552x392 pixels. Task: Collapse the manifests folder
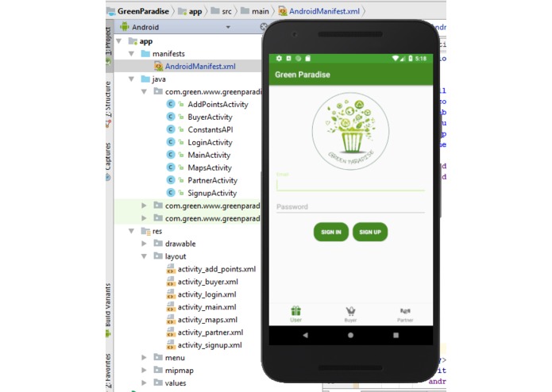(x=132, y=54)
